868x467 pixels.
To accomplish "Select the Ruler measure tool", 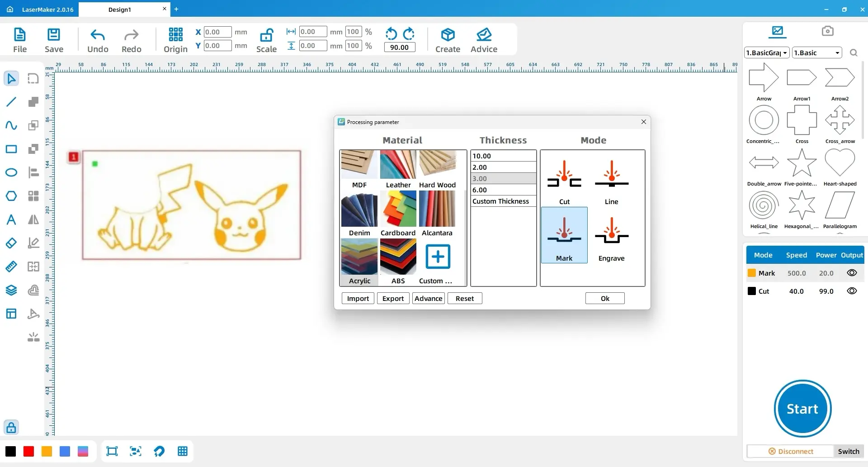I will coord(11,267).
